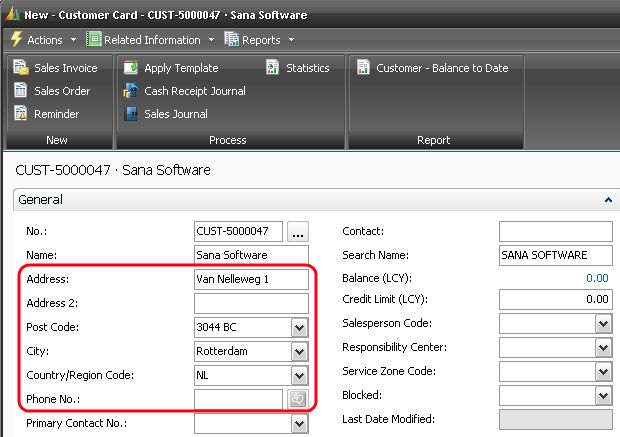Click the General section header
This screenshot has height=437, width=620.
pos(316,200)
